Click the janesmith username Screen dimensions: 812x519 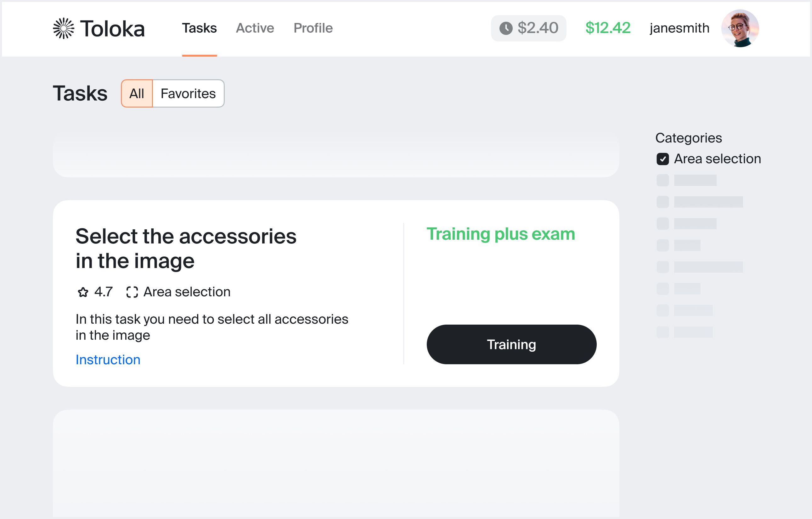(x=679, y=28)
